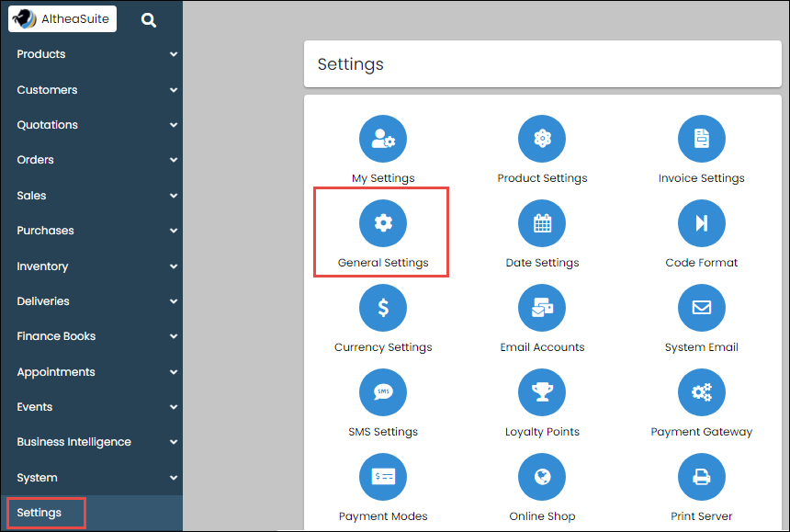The height and width of the screenshot is (532, 790).
Task: Expand the Products menu chevron
Action: pos(174,54)
